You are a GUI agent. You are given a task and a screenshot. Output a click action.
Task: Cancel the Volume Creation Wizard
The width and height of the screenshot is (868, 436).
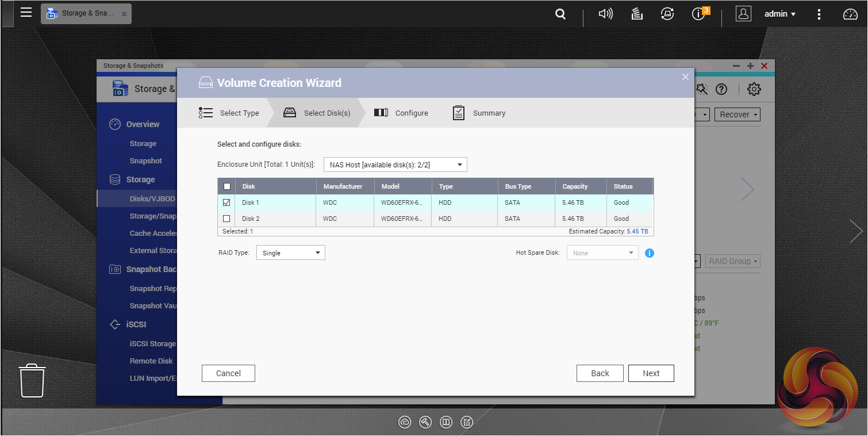pos(228,373)
